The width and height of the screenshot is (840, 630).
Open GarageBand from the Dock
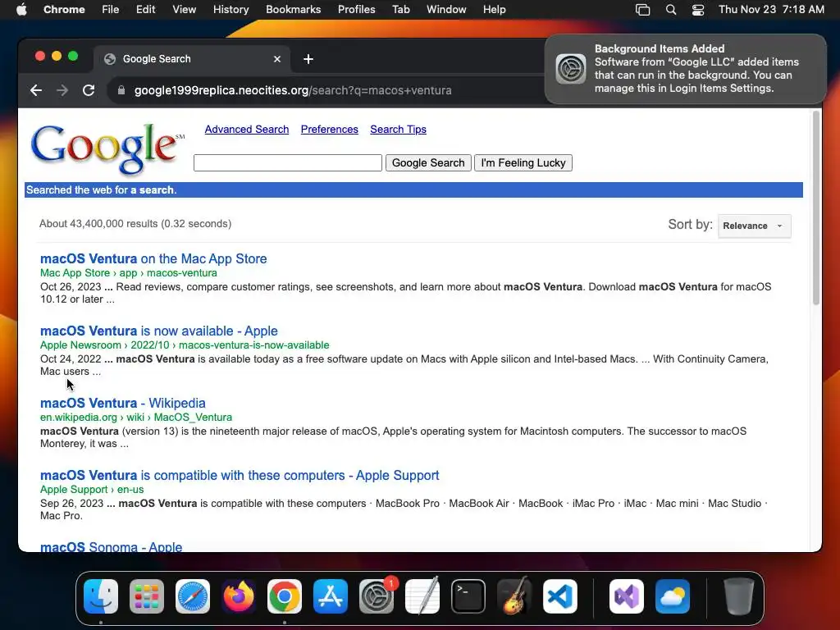514,596
